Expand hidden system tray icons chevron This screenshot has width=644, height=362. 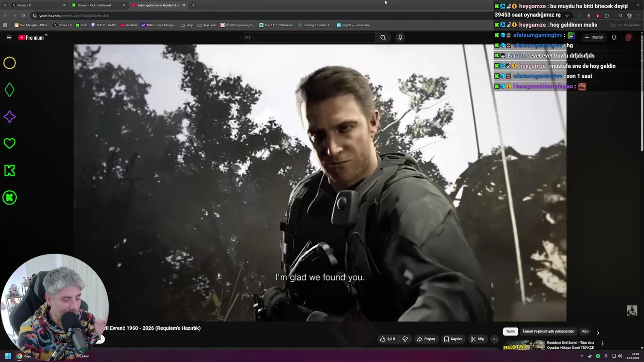(x=582, y=356)
